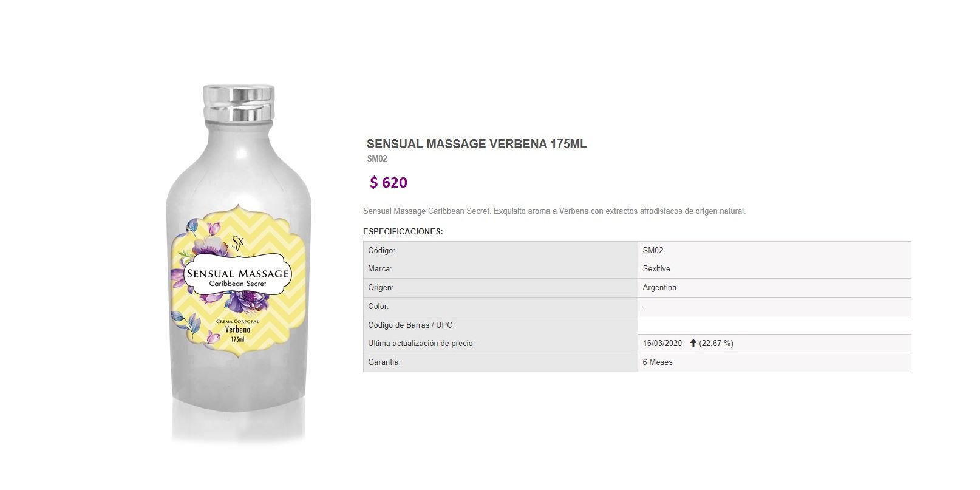Click the 16/03/2020 price update date
Image resolution: width=980 pixels, height=490 pixels.
[x=662, y=343]
